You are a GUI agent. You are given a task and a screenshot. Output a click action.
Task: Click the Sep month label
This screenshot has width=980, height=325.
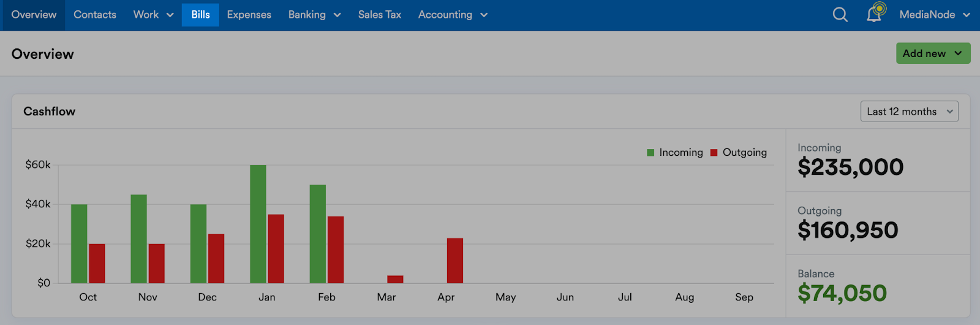coord(744,297)
